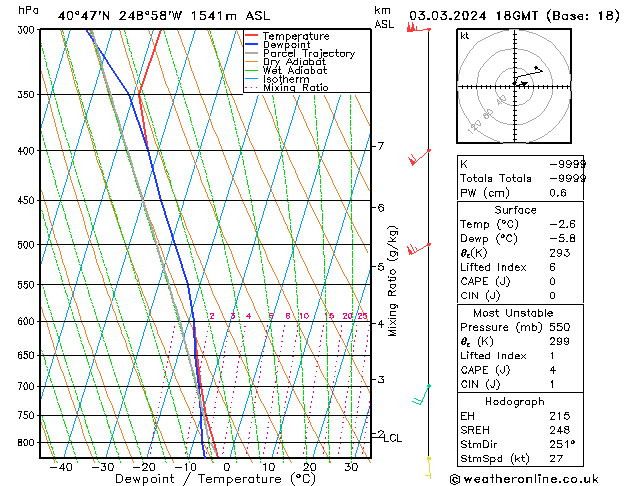Click the LCL level marker
The image size is (629, 486).
click(393, 438)
